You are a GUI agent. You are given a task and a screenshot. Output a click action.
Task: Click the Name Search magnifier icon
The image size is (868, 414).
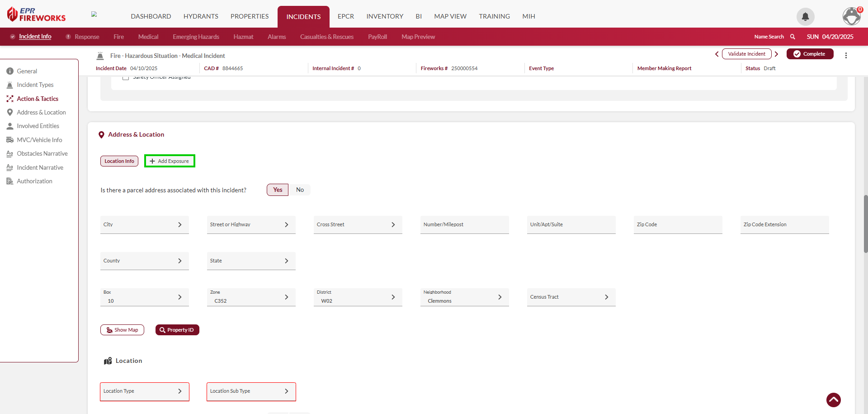(x=793, y=37)
